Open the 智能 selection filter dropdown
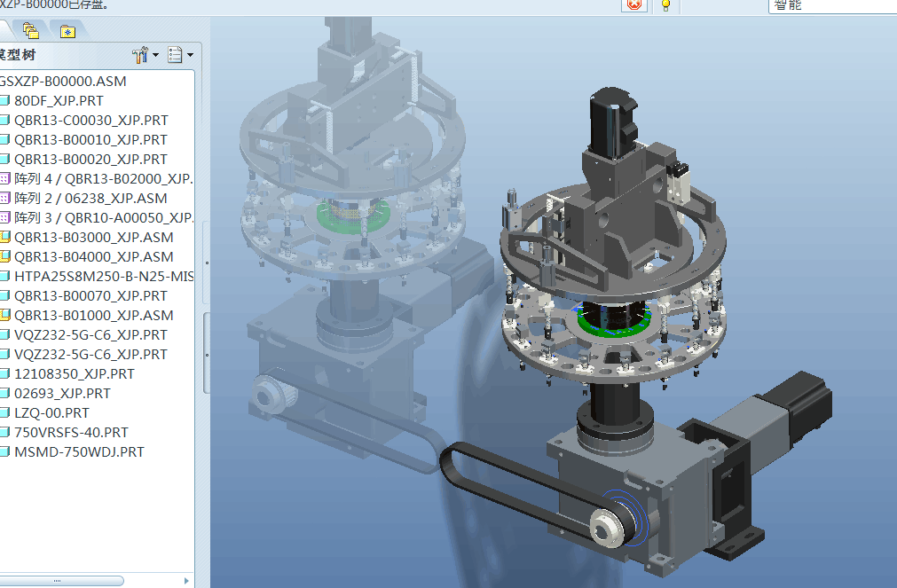This screenshot has width=897, height=588. point(832,5)
